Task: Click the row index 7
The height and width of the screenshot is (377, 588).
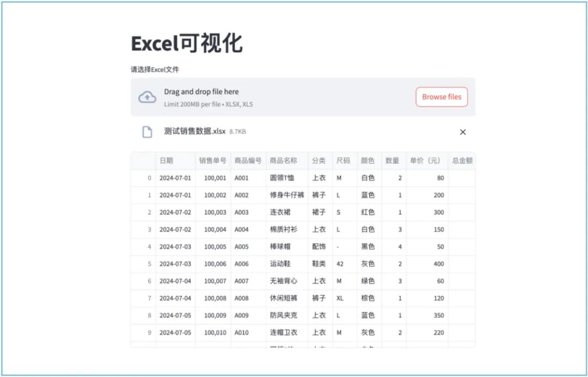Action: tap(143, 298)
